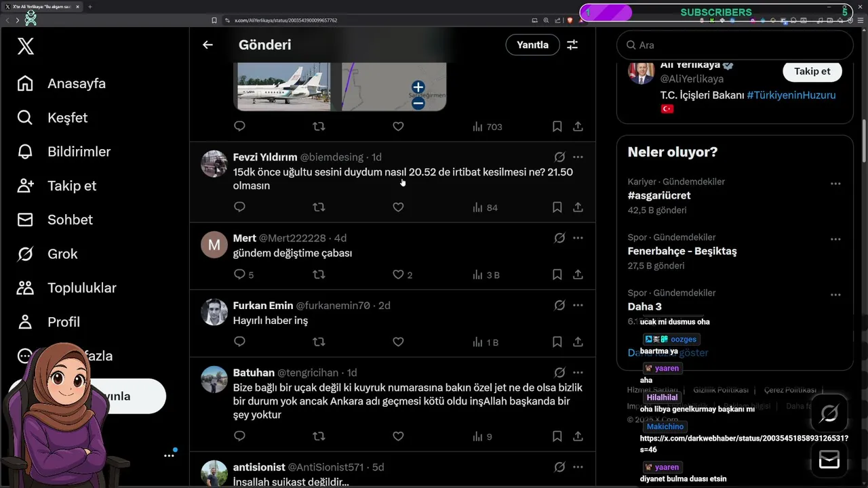
Task: Bookmark Mert's post
Action: pos(557,274)
